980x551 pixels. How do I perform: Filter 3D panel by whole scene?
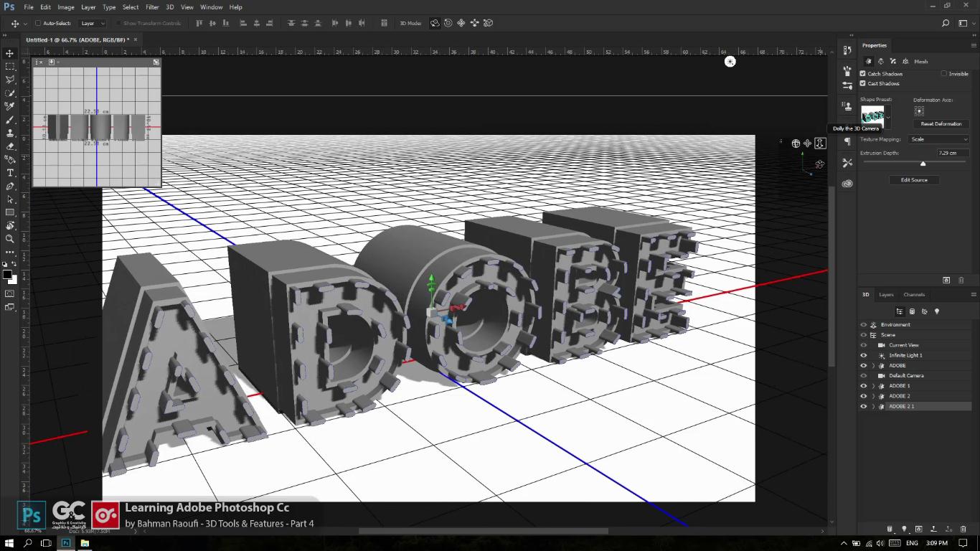coord(899,311)
